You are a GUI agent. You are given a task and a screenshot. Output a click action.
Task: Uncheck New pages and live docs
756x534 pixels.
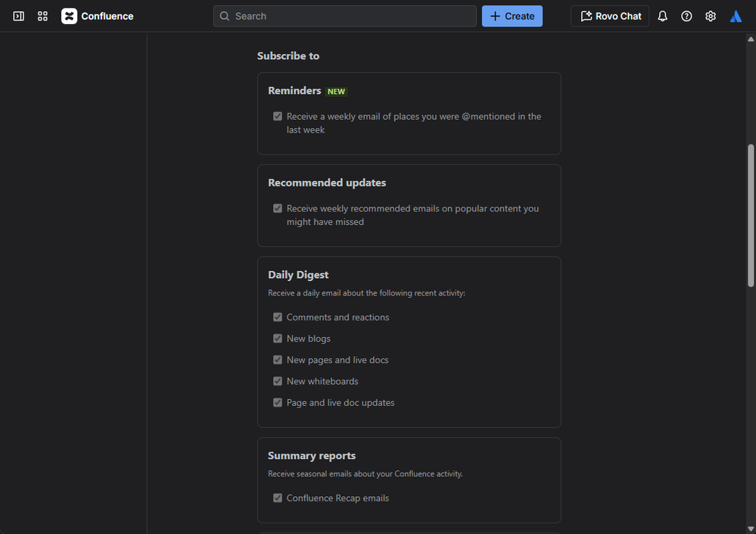tap(278, 360)
